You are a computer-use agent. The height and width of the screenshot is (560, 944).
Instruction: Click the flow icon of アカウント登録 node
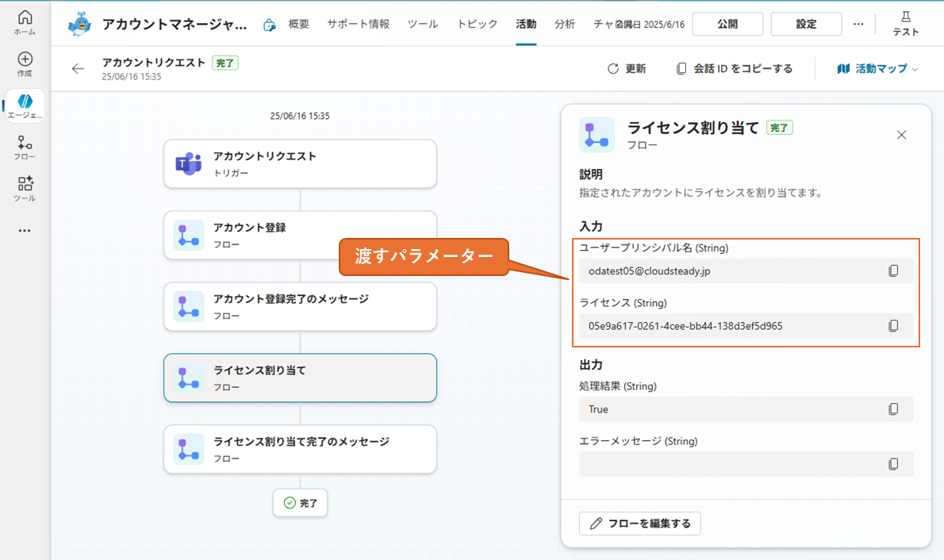[x=189, y=236]
